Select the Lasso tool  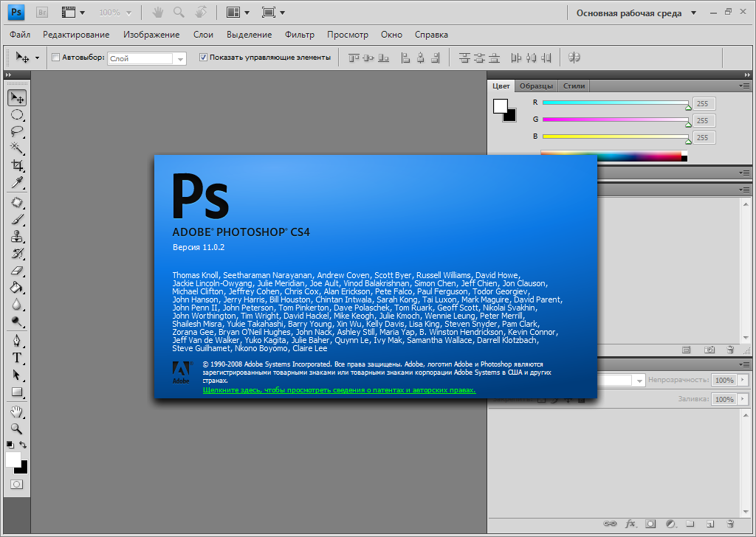click(x=17, y=131)
